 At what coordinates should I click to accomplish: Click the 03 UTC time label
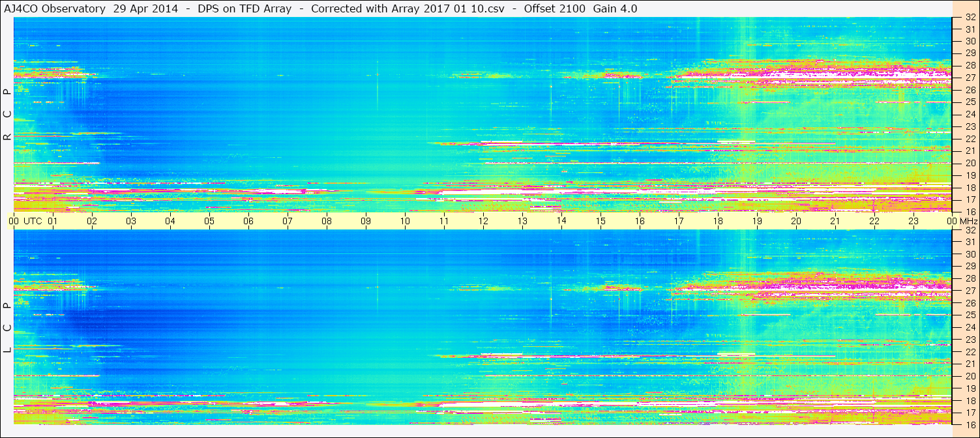(x=131, y=221)
